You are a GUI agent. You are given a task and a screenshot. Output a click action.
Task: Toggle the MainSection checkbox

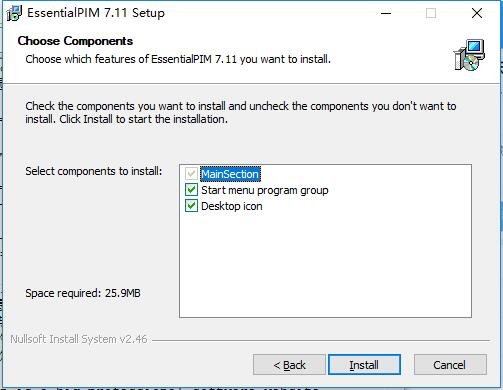coord(191,174)
